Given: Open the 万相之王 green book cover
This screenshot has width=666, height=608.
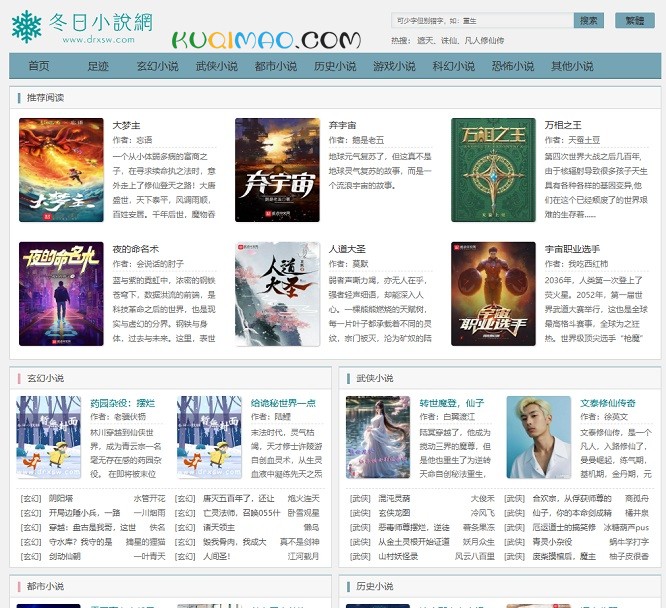Looking at the screenshot, I should coord(493,170).
